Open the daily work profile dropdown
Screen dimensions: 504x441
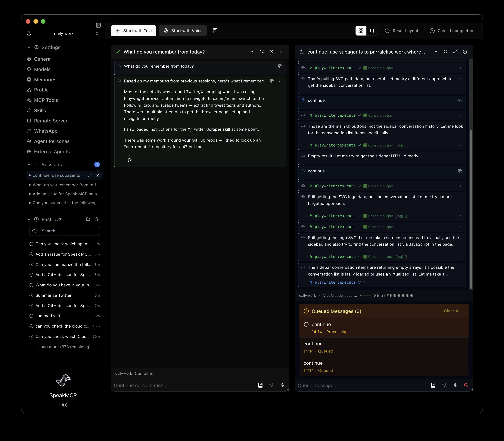click(97, 33)
